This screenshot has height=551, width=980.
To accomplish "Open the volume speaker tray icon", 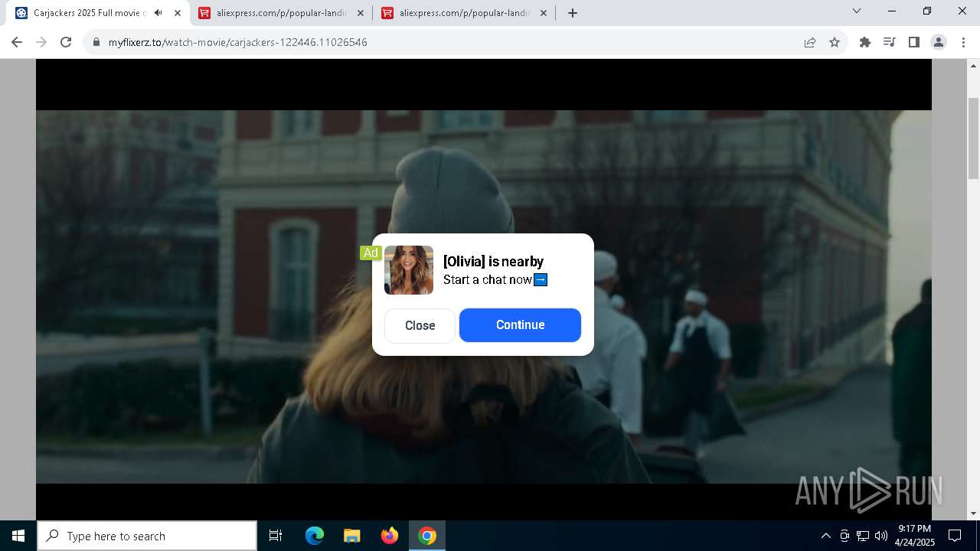I will click(x=881, y=536).
